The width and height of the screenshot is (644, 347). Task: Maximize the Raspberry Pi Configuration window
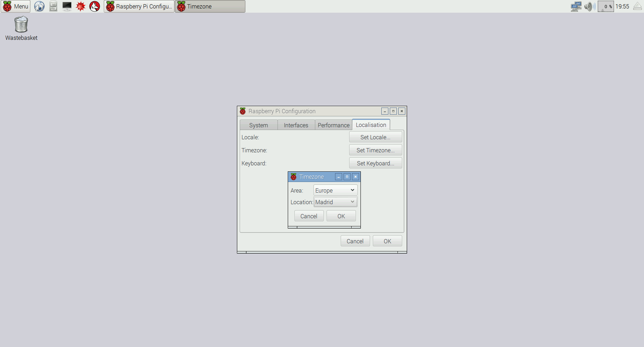393,111
